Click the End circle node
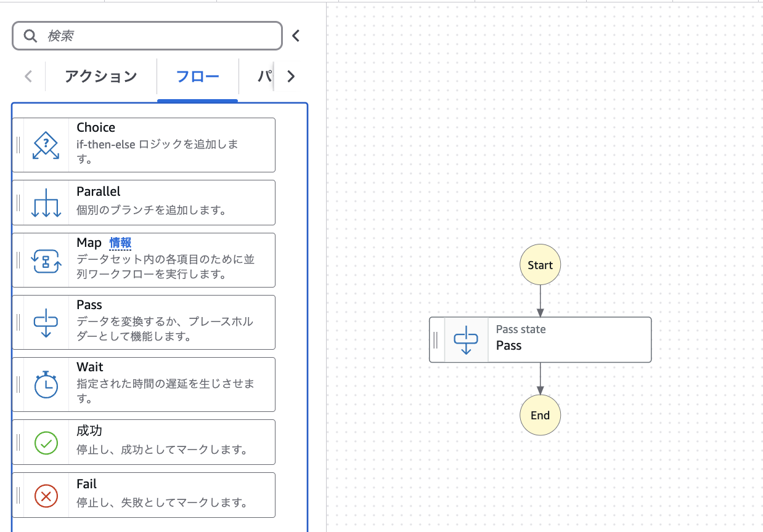 pyautogui.click(x=540, y=415)
